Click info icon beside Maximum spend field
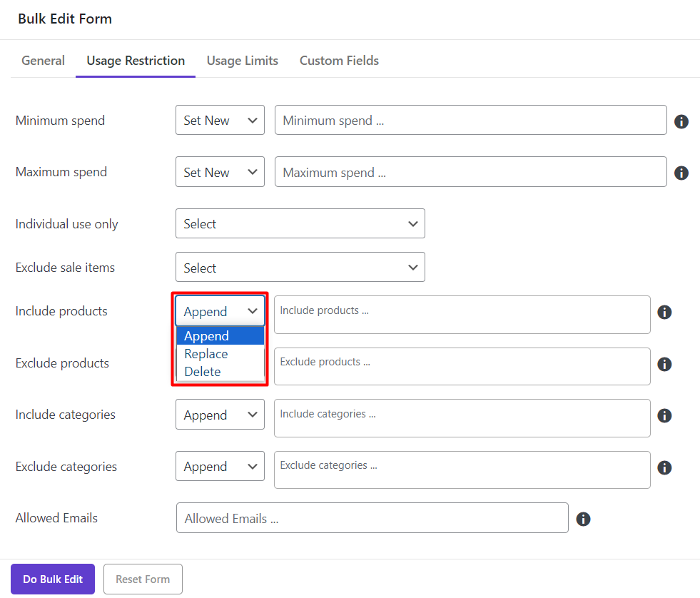This screenshot has width=700, height=598. [681, 173]
